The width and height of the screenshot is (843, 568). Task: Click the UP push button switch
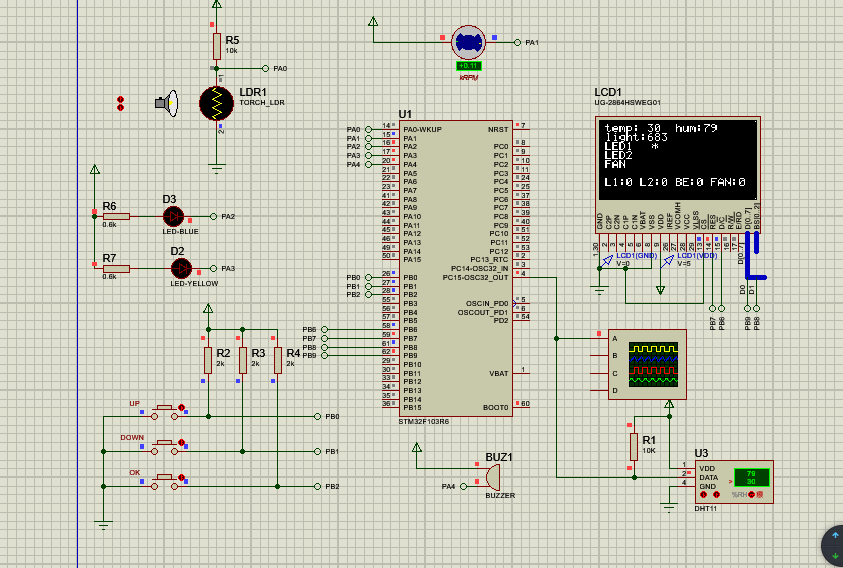coord(165,413)
